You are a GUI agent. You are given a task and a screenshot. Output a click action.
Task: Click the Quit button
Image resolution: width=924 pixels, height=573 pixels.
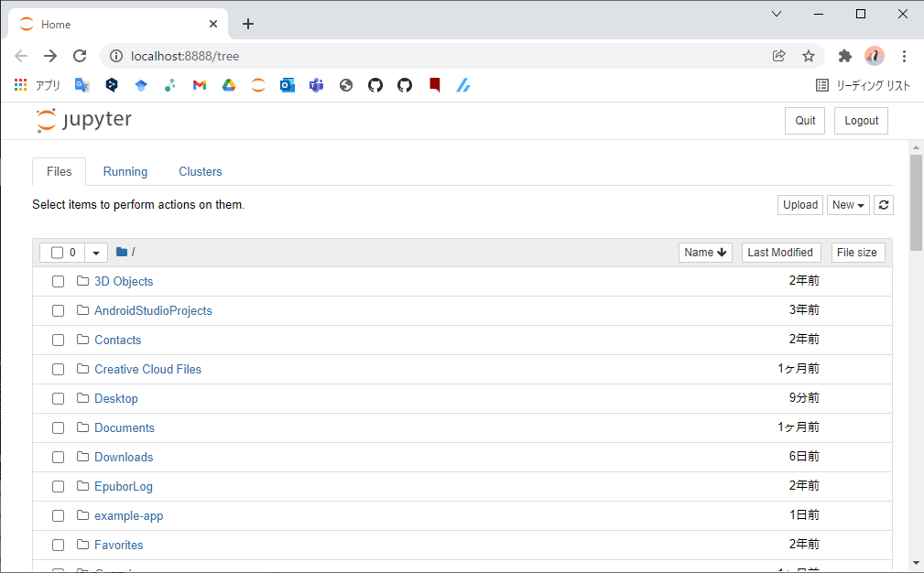click(805, 121)
